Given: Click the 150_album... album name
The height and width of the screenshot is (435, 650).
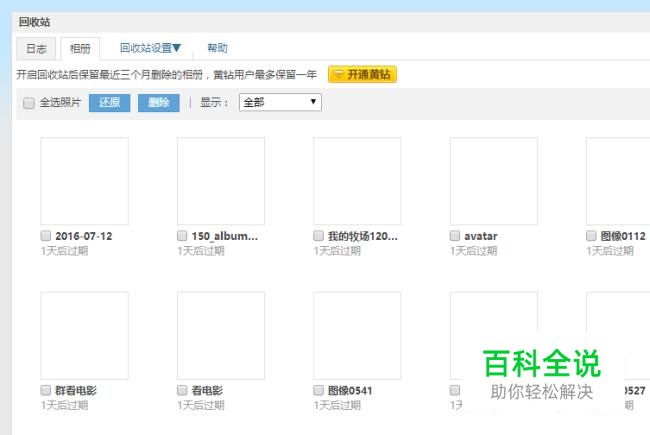Looking at the screenshot, I should pyautogui.click(x=225, y=236).
